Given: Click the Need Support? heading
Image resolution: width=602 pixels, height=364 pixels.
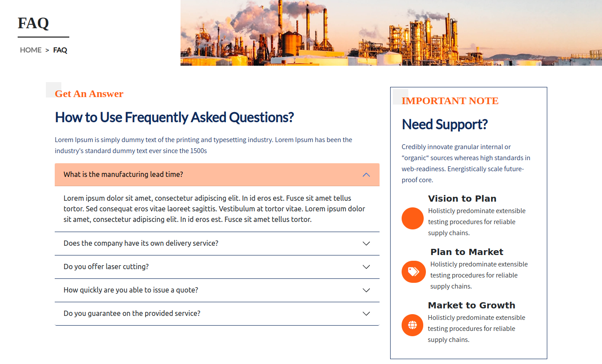Looking at the screenshot, I should (444, 124).
